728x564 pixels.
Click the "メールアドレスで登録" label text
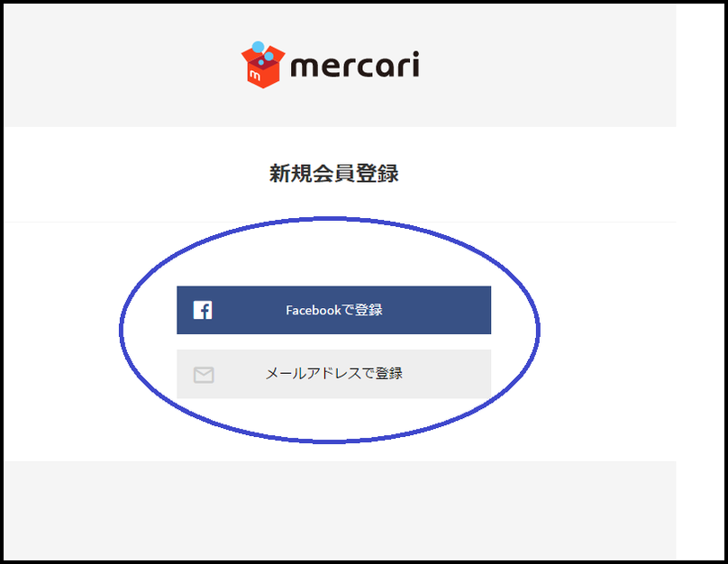tap(334, 374)
